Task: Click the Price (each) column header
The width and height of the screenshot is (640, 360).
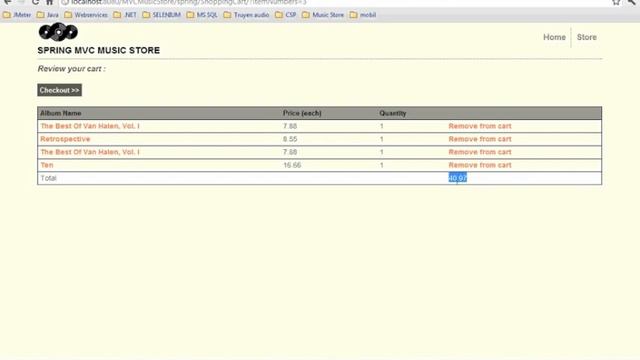Action: (x=302, y=113)
